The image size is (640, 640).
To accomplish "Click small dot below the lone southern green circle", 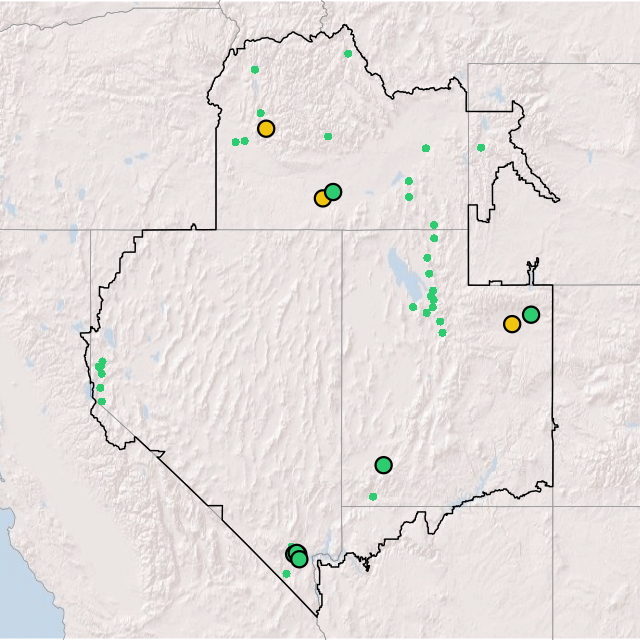I will coord(373,496).
